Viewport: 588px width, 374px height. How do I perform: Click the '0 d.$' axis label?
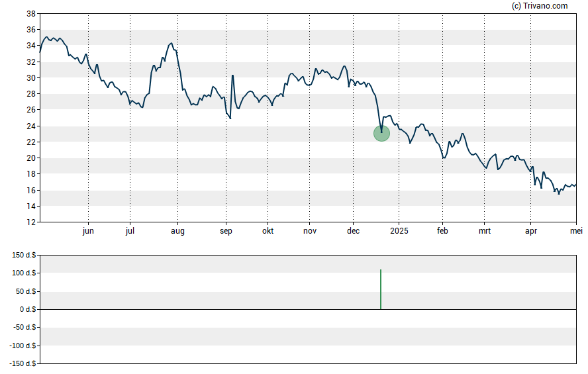pyautogui.click(x=28, y=309)
